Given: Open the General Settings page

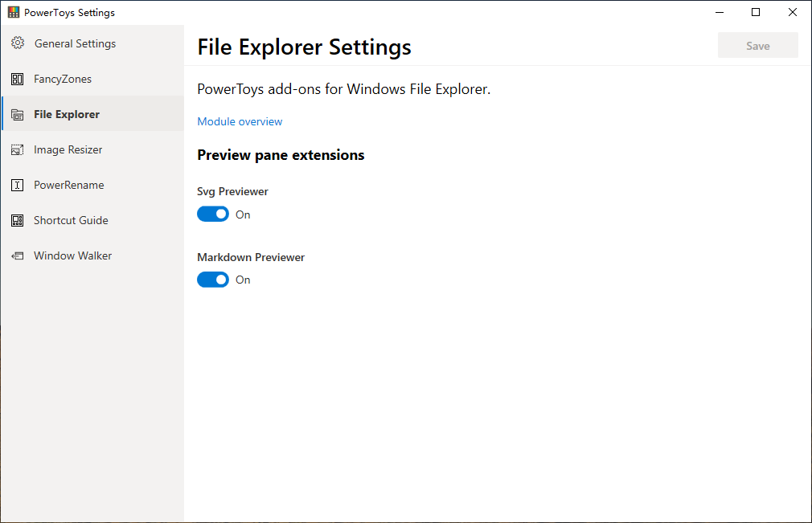Looking at the screenshot, I should point(92,43).
